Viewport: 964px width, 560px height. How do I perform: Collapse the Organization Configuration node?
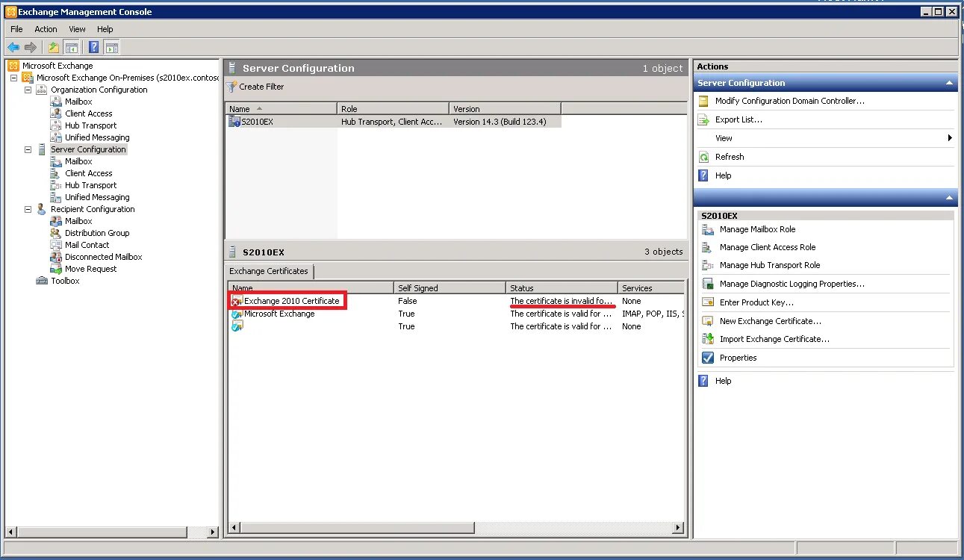28,90
